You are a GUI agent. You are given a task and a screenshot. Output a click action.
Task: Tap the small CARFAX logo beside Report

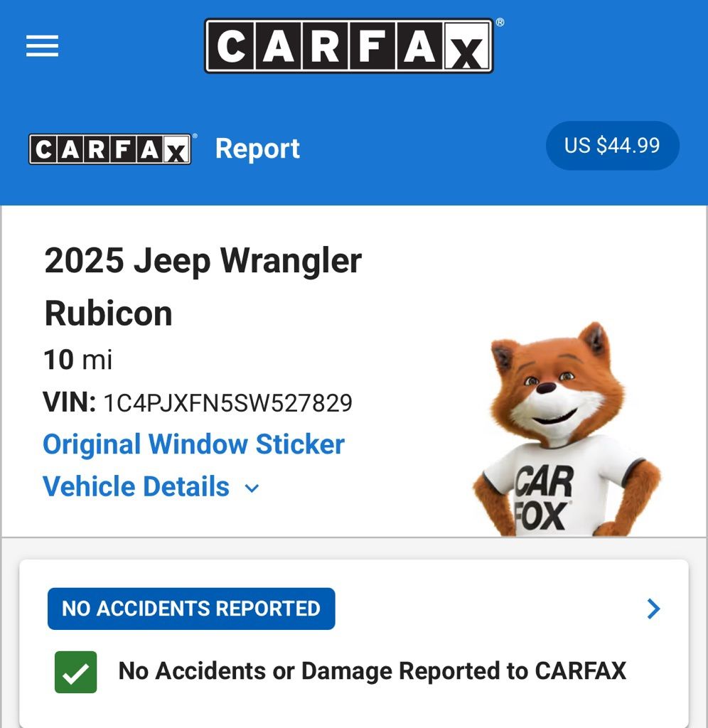coord(110,149)
